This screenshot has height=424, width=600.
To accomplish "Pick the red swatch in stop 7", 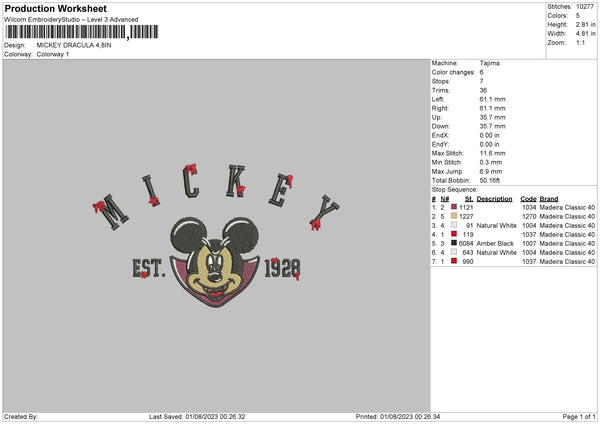I will [454, 261].
